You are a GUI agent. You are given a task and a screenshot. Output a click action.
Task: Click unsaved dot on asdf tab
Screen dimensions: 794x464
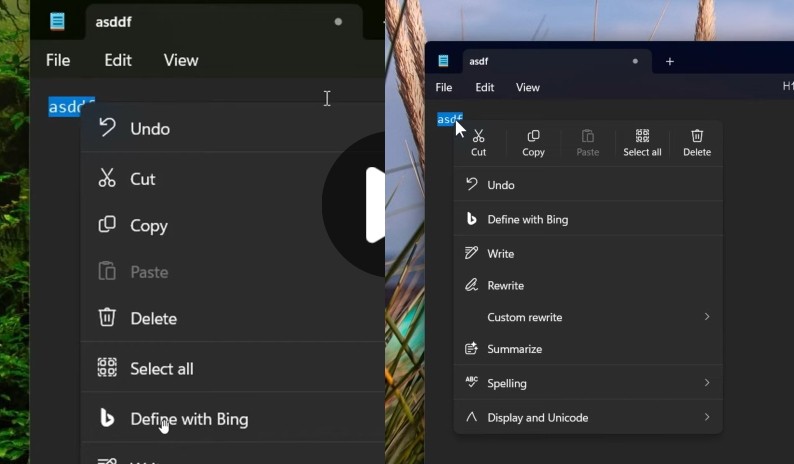635,61
